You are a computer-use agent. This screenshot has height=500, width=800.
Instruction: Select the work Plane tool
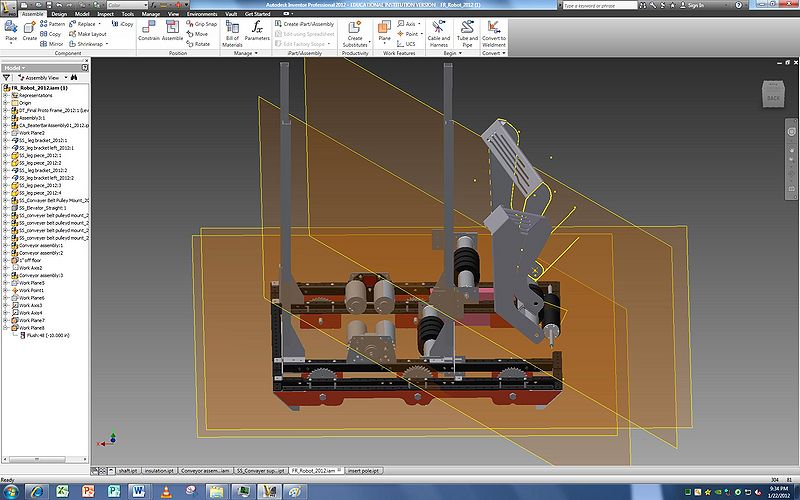click(384, 31)
